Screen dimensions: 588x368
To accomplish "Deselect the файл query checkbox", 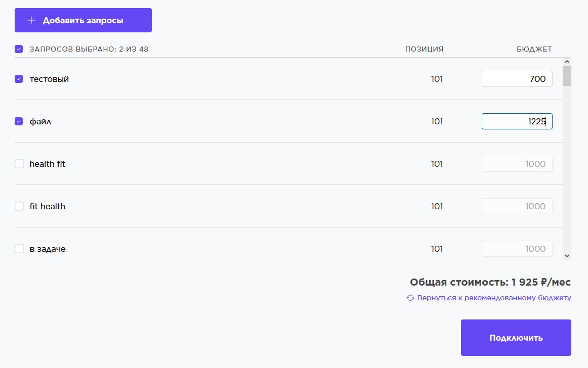I will coord(19,121).
